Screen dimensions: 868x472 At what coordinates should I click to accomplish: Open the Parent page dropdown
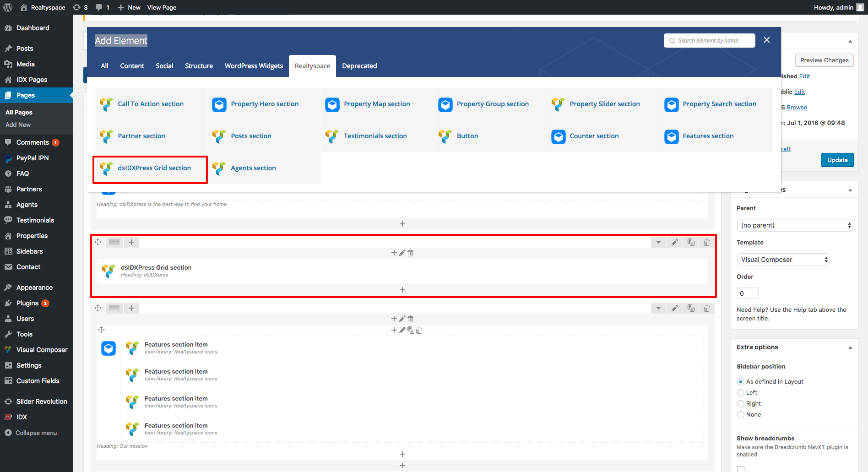click(x=795, y=225)
